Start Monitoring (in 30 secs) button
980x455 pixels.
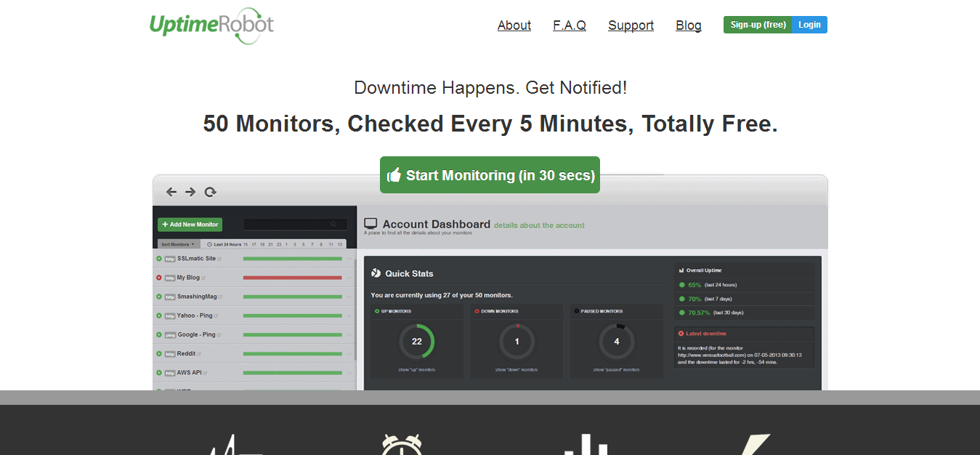pyautogui.click(x=490, y=175)
